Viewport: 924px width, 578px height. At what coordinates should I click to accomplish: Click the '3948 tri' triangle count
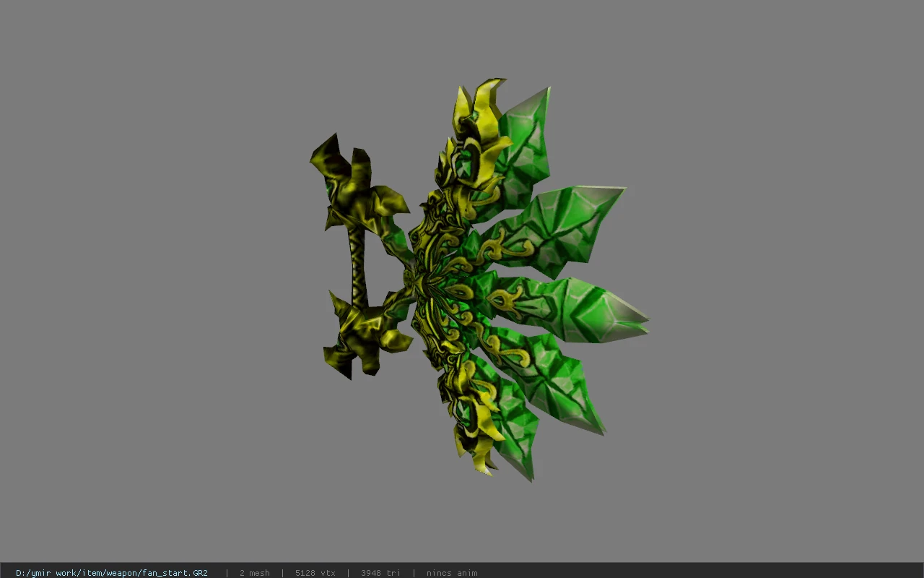pyautogui.click(x=380, y=573)
